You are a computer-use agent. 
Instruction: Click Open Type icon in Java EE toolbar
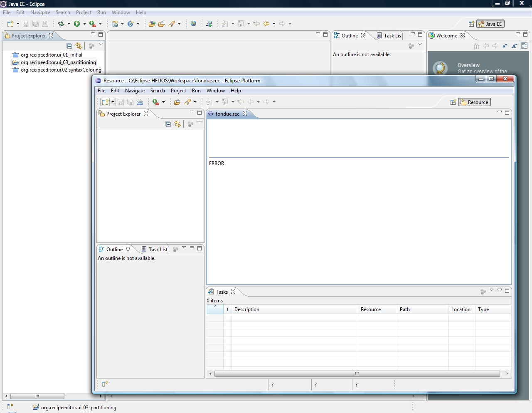click(x=152, y=24)
